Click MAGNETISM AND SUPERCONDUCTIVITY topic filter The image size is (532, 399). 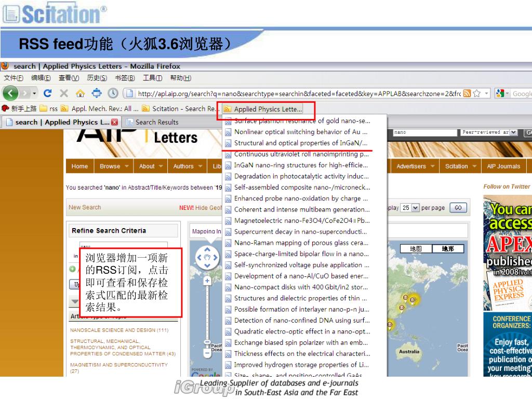[119, 368]
